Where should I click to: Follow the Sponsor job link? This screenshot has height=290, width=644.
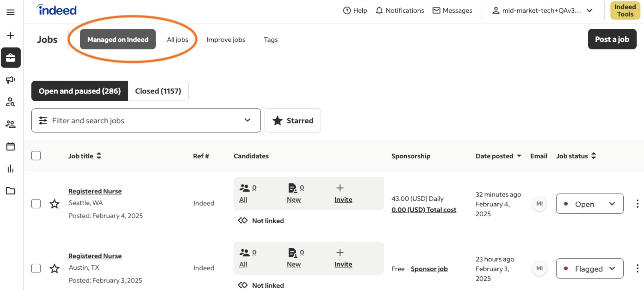[429, 269]
